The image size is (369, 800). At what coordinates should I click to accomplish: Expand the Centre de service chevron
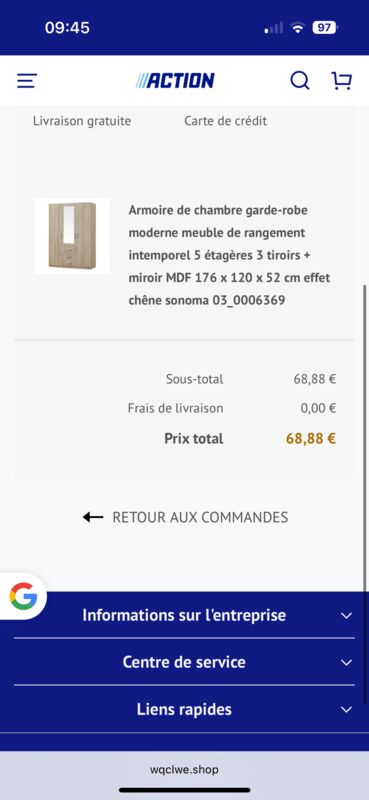(x=347, y=662)
